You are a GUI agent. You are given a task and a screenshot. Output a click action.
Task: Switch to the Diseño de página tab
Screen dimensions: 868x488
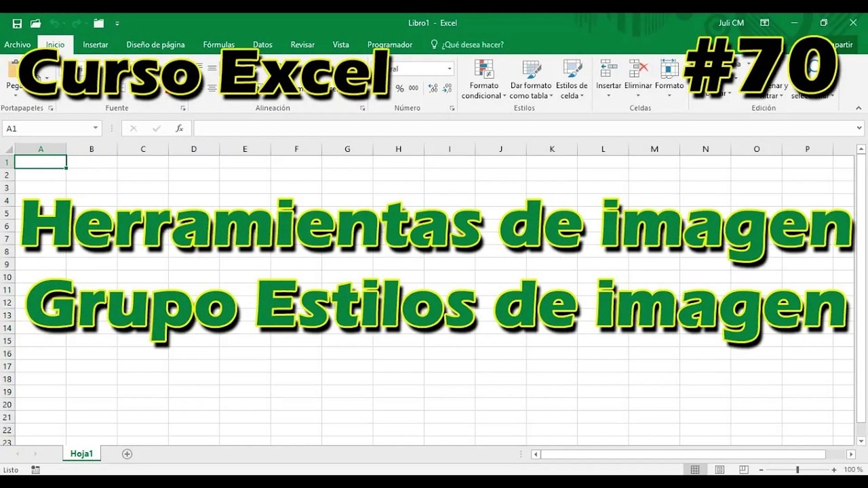[x=155, y=45]
